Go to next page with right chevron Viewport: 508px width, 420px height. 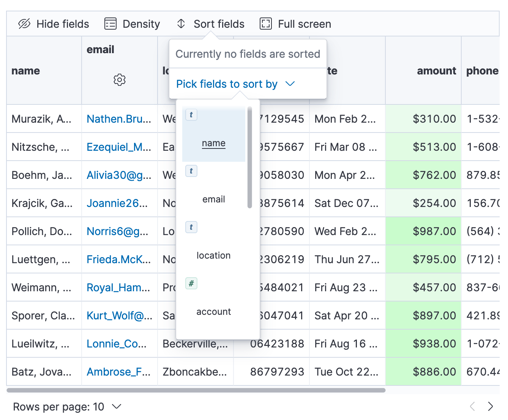click(x=490, y=406)
